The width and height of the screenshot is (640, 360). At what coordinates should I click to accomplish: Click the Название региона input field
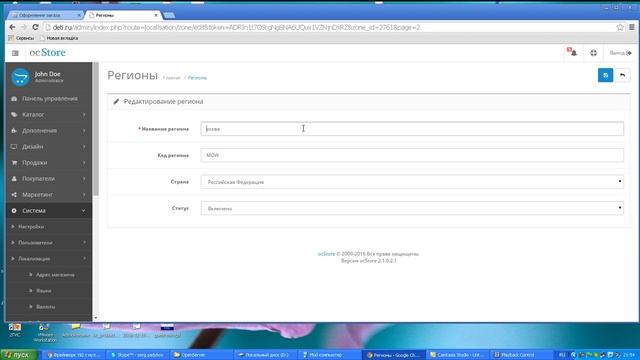412,129
